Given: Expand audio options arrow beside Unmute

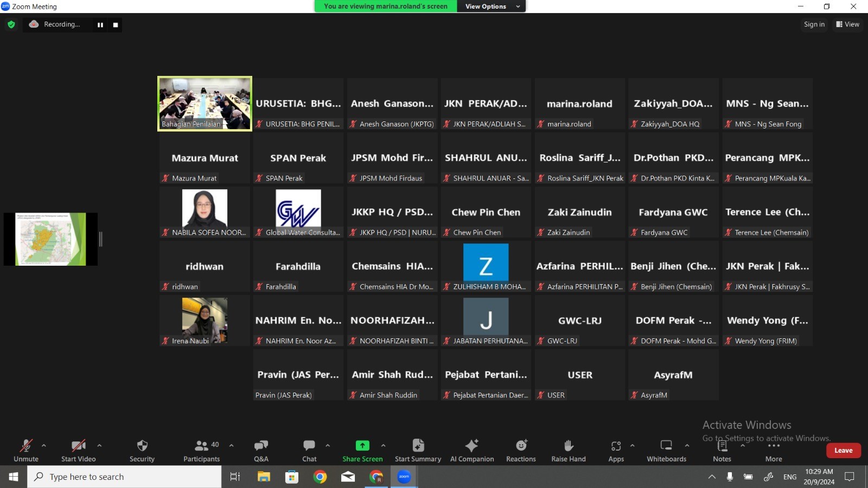Looking at the screenshot, I should click(x=44, y=446).
